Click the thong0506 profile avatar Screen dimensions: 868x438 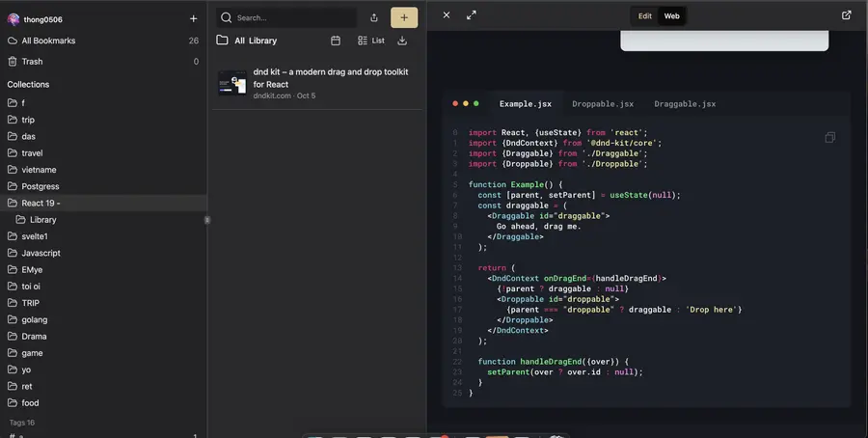14,19
